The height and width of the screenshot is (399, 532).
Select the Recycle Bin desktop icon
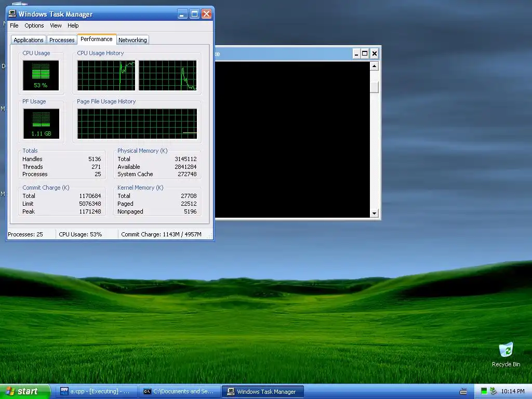click(506, 354)
